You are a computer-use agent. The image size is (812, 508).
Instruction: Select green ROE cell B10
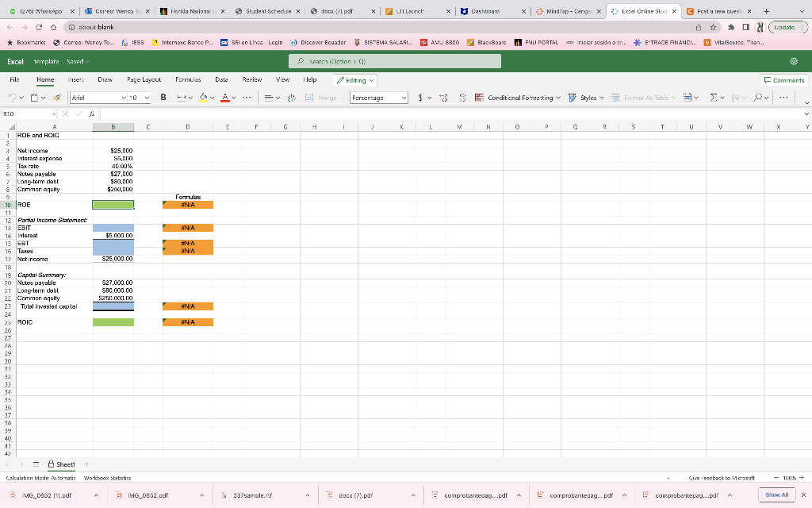113,205
